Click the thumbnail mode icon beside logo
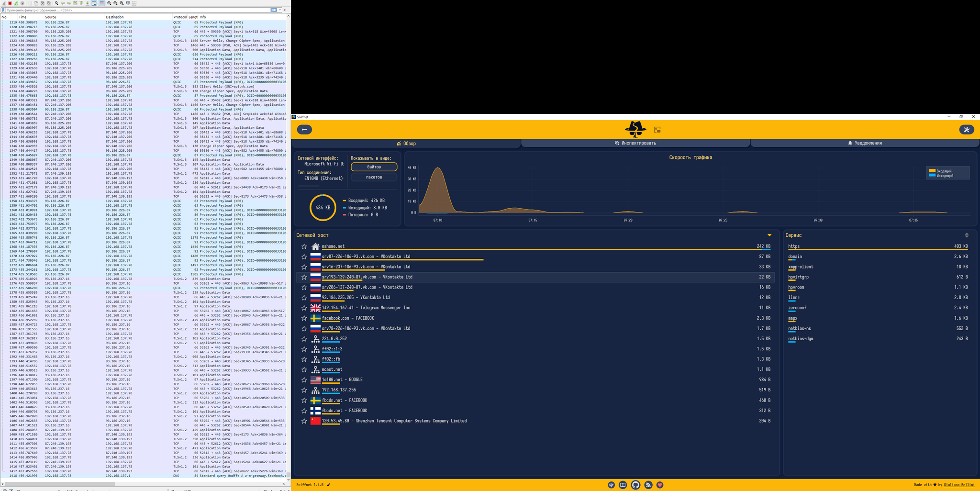This screenshot has width=980, height=491. click(x=657, y=130)
